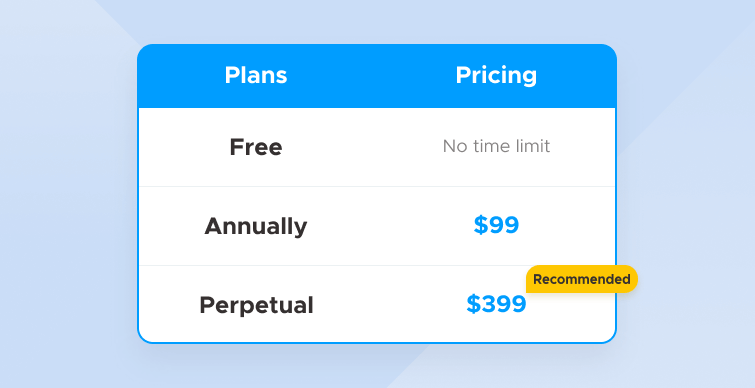Choose the $99 annual price
Viewport: 755px width, 388px height.
pos(496,225)
